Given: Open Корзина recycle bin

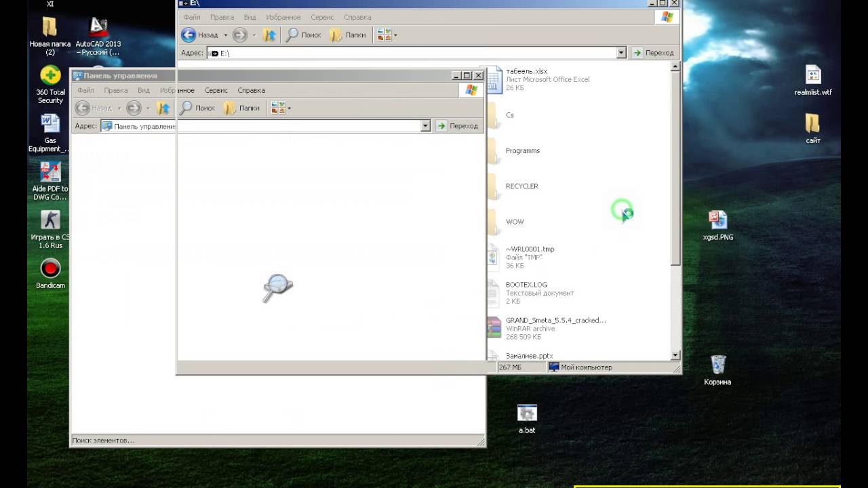Looking at the screenshot, I should pos(717,370).
